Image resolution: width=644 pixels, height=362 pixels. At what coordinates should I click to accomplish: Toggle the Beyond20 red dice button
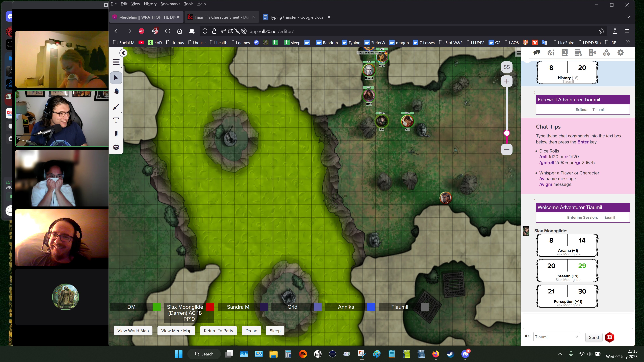609,337
